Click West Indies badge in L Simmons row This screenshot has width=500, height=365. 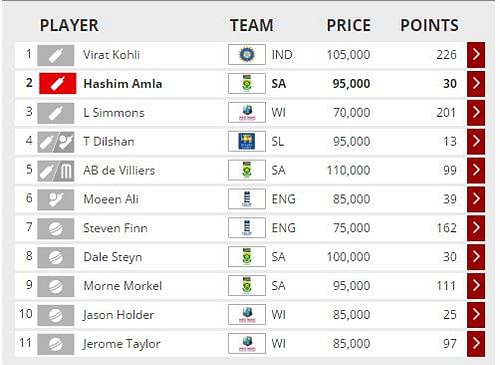pyautogui.click(x=247, y=112)
